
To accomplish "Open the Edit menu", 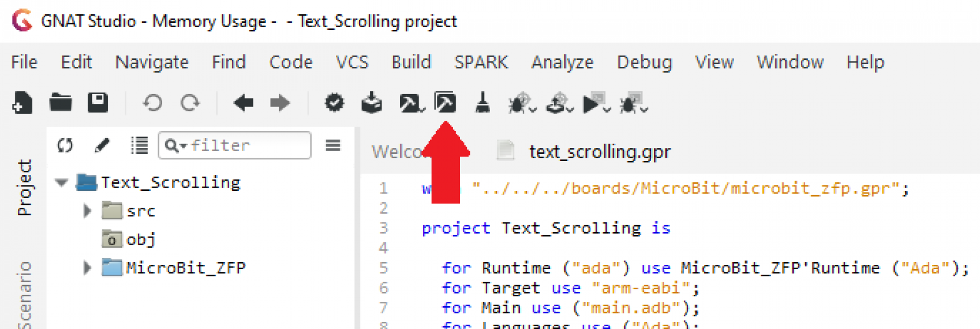I will (x=76, y=62).
